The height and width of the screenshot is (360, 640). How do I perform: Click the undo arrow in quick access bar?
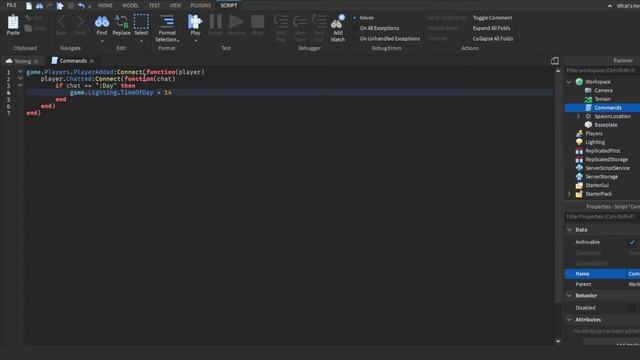[81, 5]
